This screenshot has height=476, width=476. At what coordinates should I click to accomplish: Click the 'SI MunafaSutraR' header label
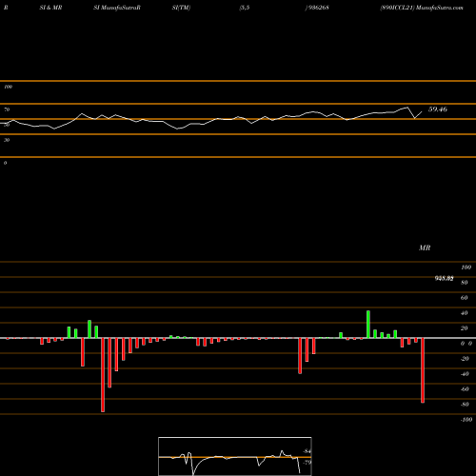click(x=117, y=8)
